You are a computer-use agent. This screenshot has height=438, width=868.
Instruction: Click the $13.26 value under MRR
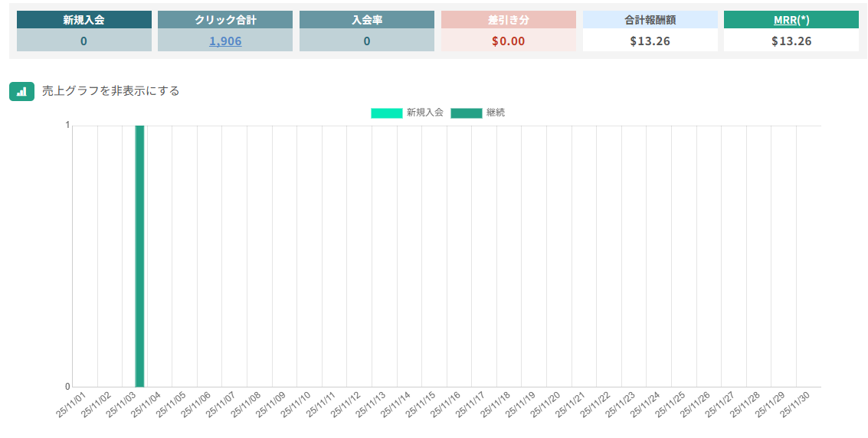tap(791, 41)
